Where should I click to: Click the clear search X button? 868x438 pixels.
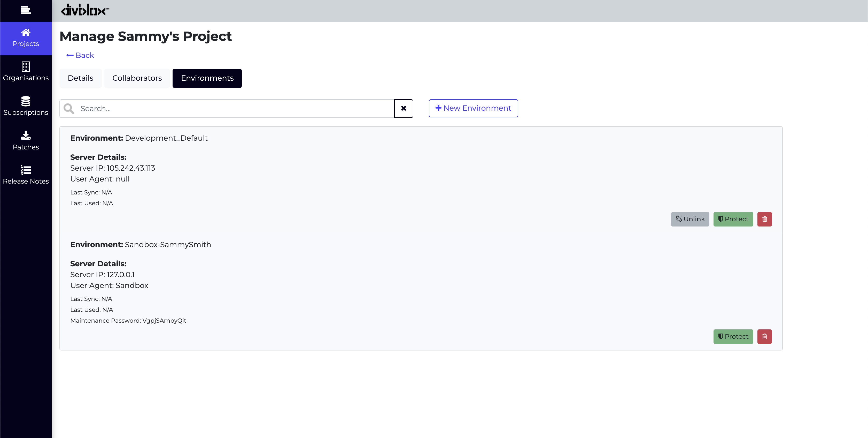(x=403, y=108)
